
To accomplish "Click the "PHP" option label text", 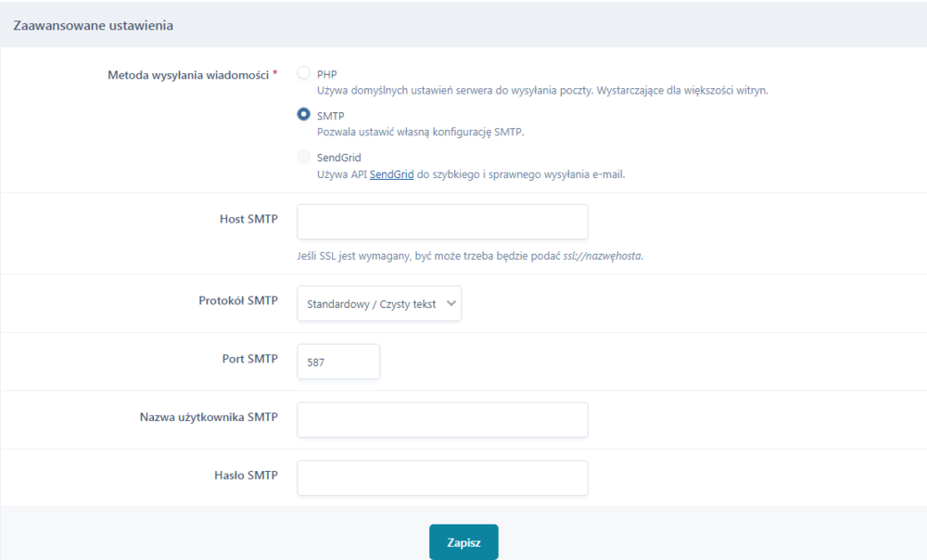I will [327, 74].
